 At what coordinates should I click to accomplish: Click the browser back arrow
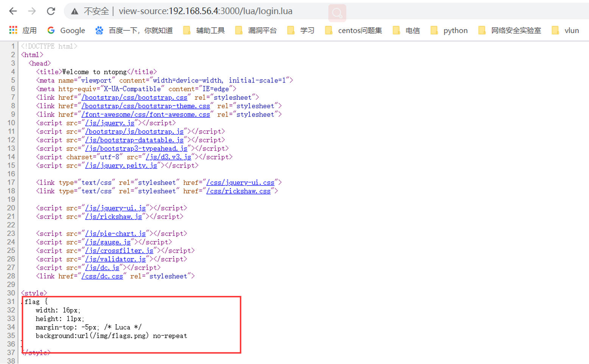(13, 11)
